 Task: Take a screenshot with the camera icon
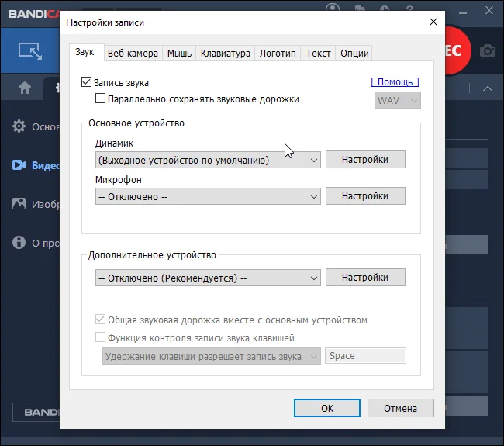[487, 51]
